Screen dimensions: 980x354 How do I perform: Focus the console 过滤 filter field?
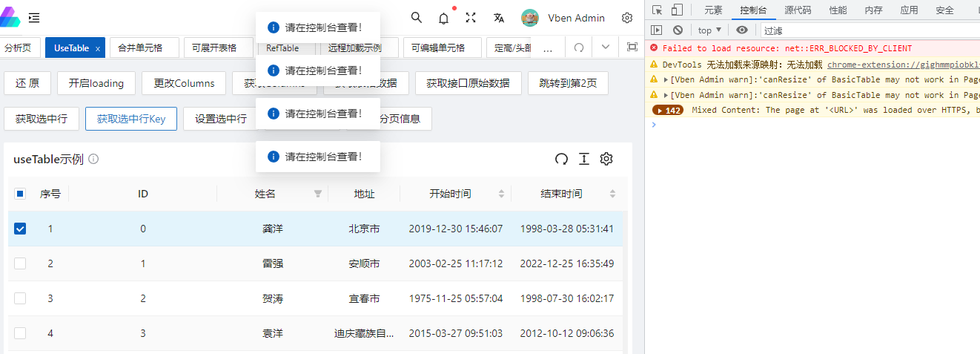pyautogui.click(x=870, y=30)
